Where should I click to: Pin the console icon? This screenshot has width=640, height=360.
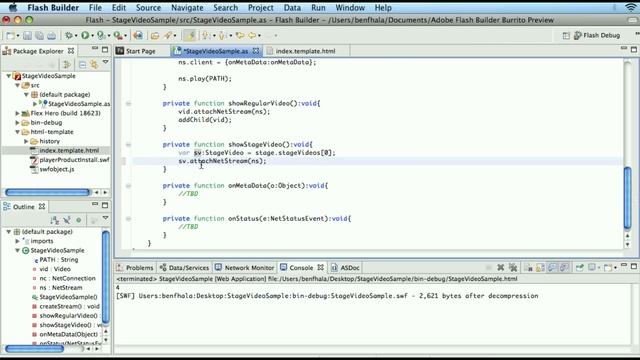click(579, 268)
